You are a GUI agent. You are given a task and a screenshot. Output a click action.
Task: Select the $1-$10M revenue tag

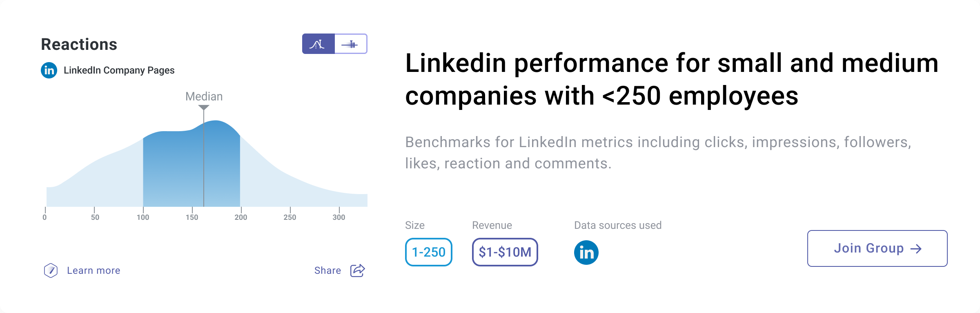coord(505,252)
